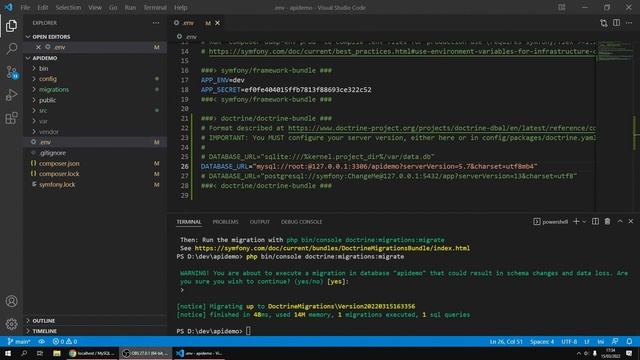Viewport: 640px width, 360px height.
Task: Open the View menu
Action: point(95,7)
